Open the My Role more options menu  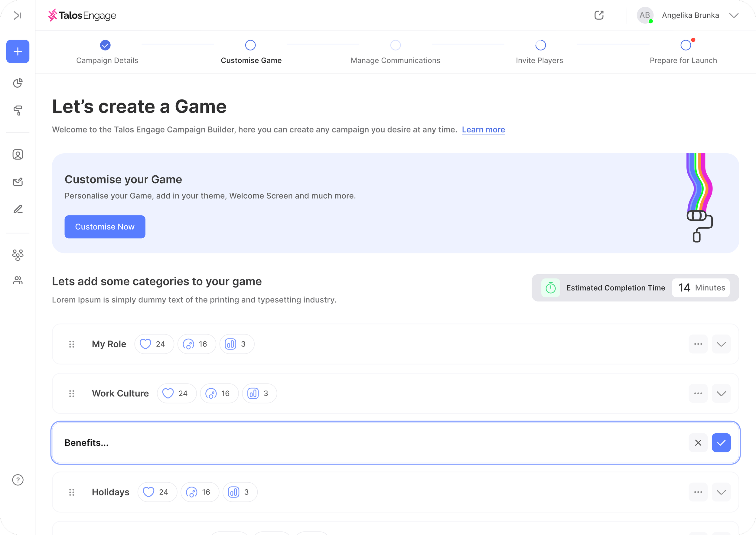coord(698,344)
